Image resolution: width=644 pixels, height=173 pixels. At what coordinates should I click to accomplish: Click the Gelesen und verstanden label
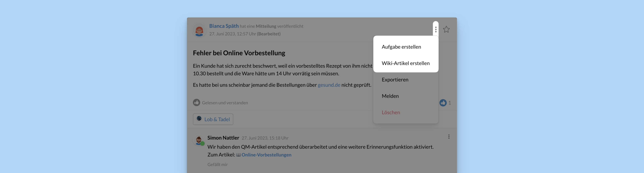point(225,103)
